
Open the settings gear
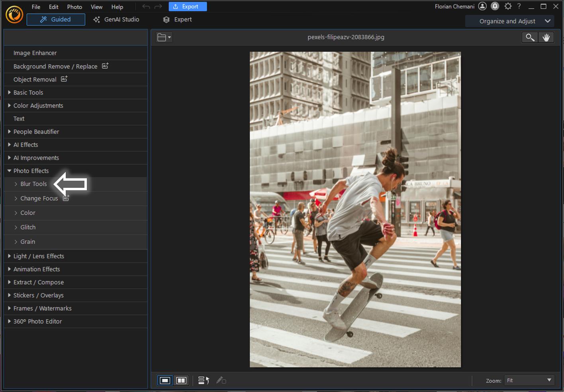[x=507, y=6]
